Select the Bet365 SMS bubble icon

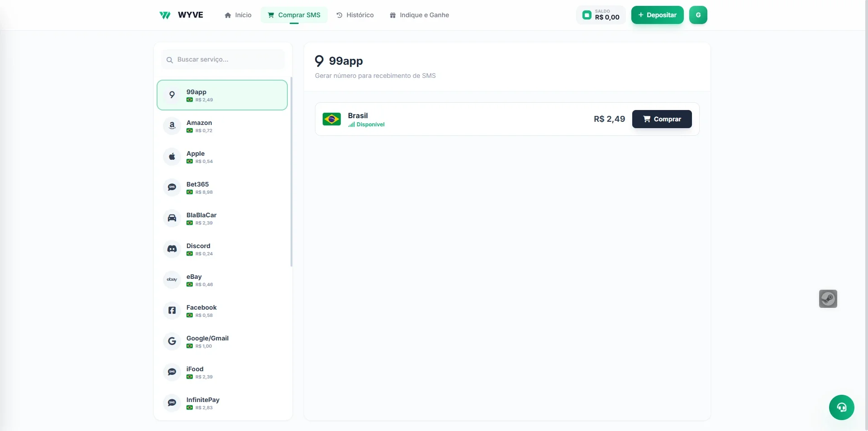172,187
